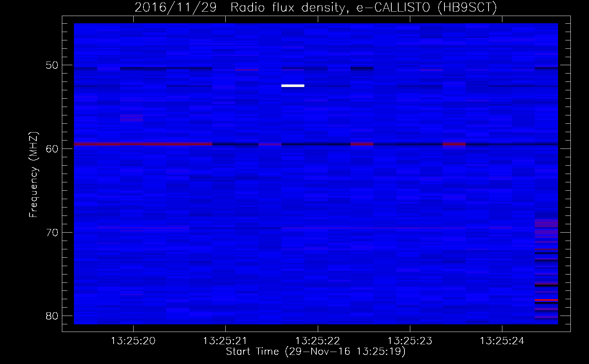Select the time label 13:25:24
The height and width of the screenshot is (364, 589).
502,341
